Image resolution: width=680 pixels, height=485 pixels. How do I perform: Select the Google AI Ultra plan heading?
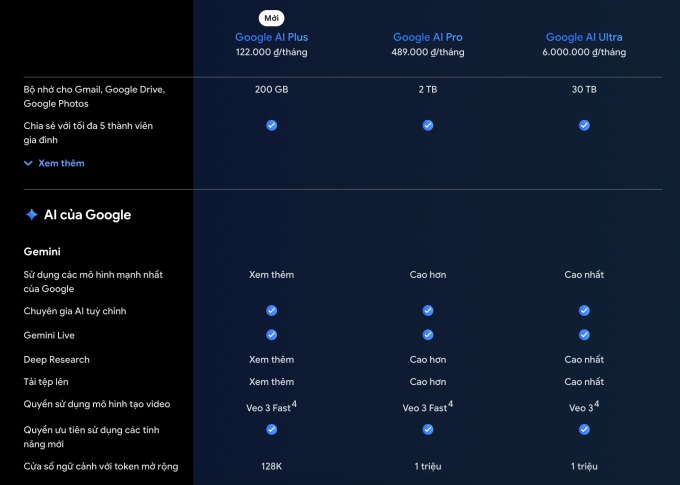[x=584, y=38]
